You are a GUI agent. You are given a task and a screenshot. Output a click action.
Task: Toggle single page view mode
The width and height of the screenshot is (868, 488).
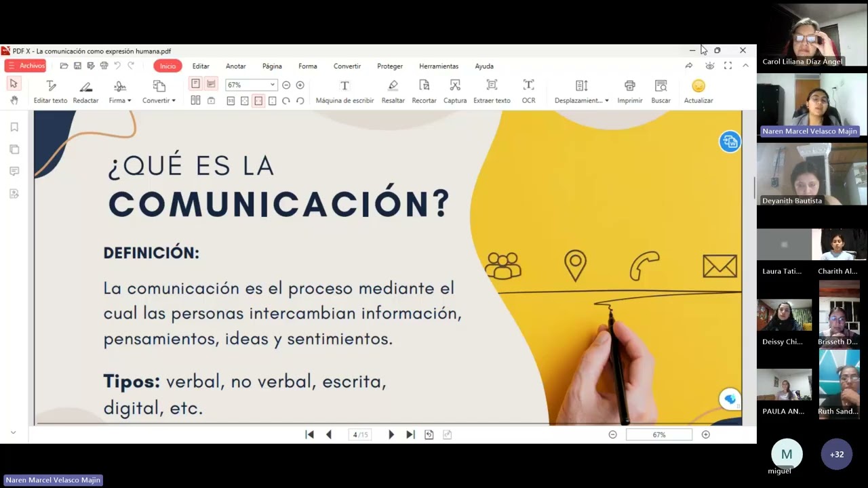point(195,84)
